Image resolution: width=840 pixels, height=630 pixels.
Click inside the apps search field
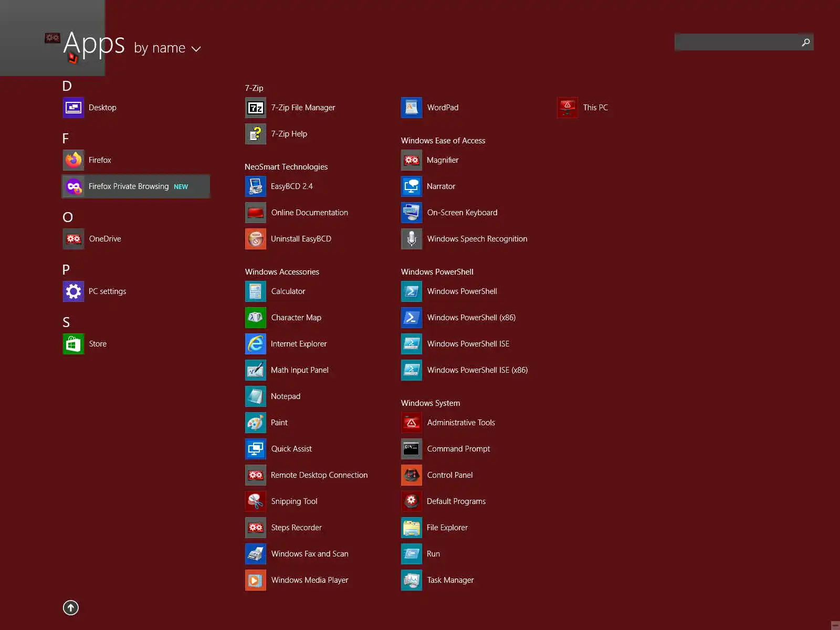click(x=736, y=42)
